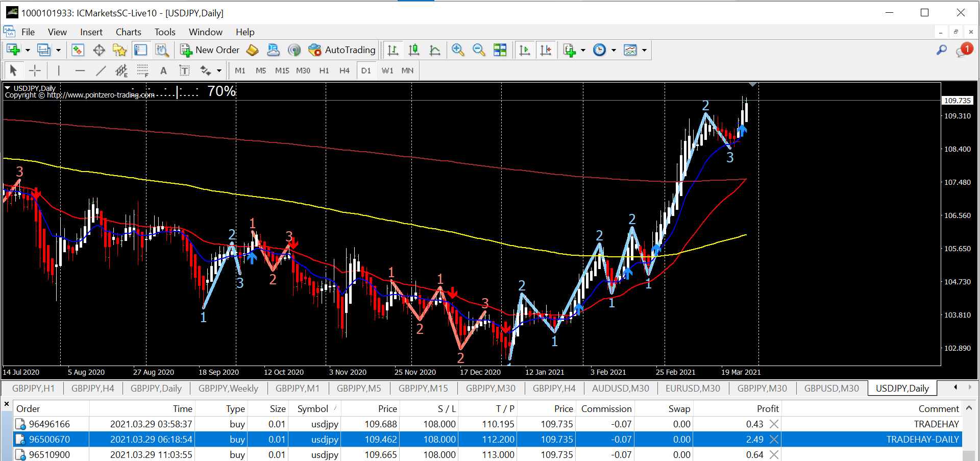Click the virtual hosting cloud icon

click(x=273, y=50)
